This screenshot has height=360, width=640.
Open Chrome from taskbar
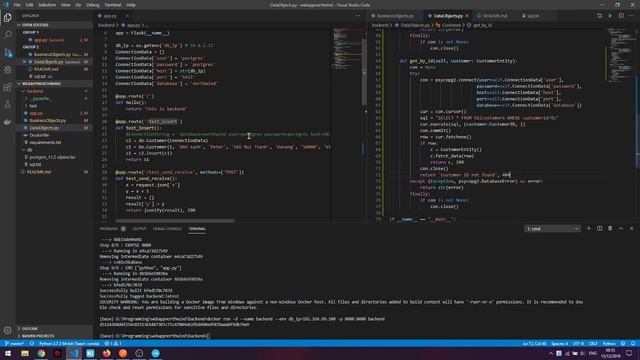tap(41, 353)
